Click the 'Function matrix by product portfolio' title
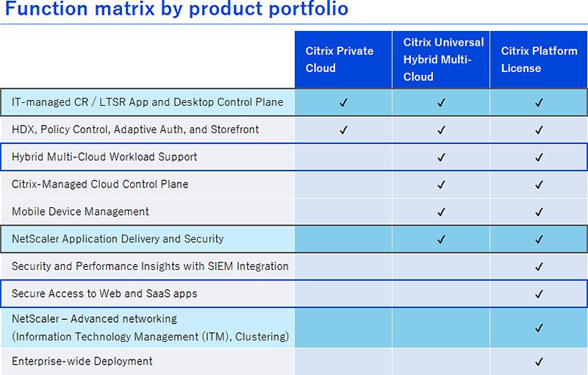The height and width of the screenshot is (375, 588). point(177,8)
